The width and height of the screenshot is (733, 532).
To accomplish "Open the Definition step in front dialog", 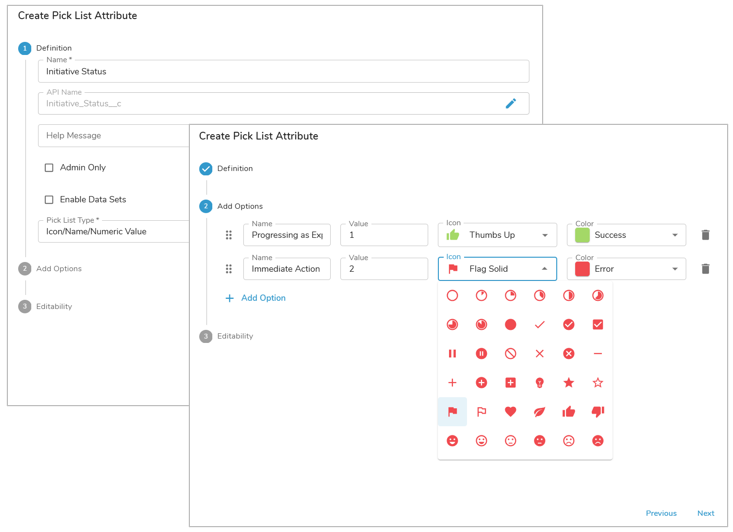I will click(234, 169).
